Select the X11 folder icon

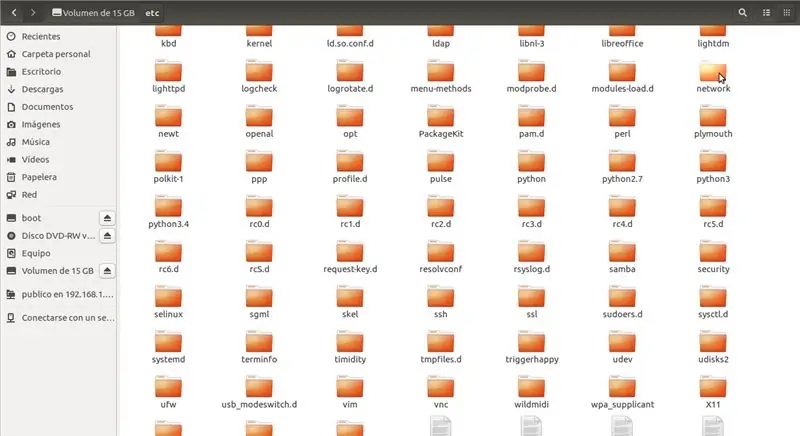coord(713,388)
